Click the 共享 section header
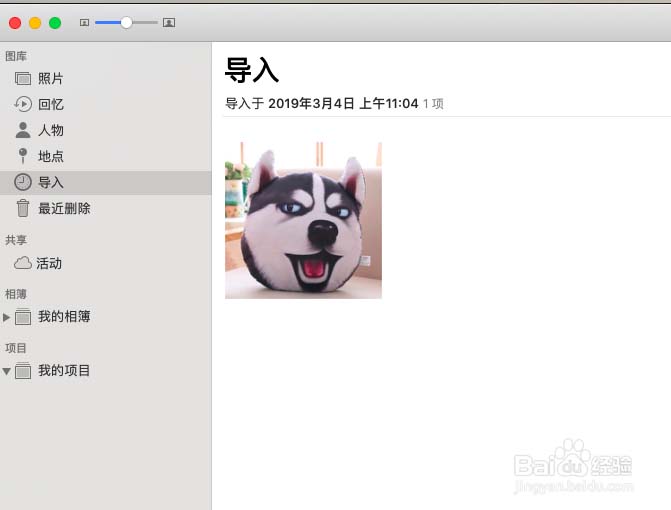This screenshot has width=671, height=510. pos(16,240)
